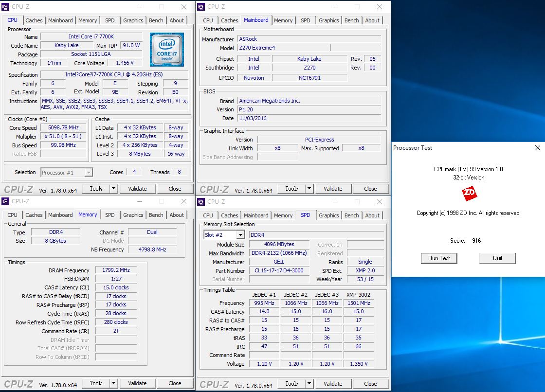Click DRAM Frequency value 1799.2 MHz
Viewport: 545px width, 392px height.
pos(116,270)
